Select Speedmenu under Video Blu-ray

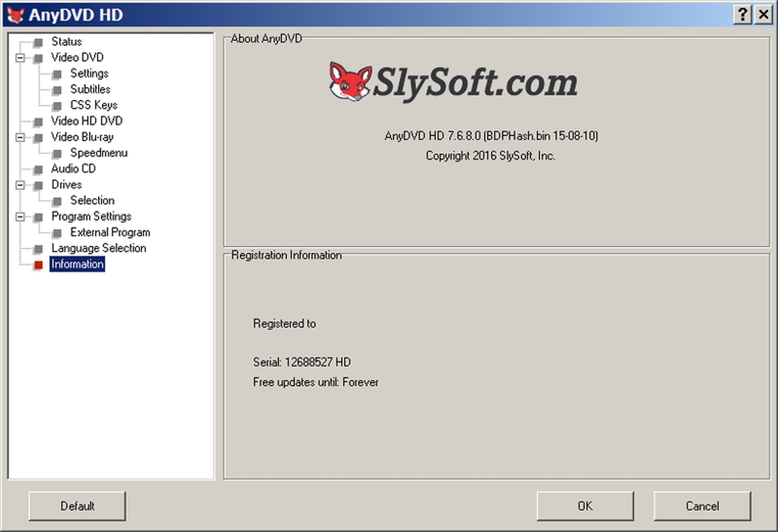99,153
